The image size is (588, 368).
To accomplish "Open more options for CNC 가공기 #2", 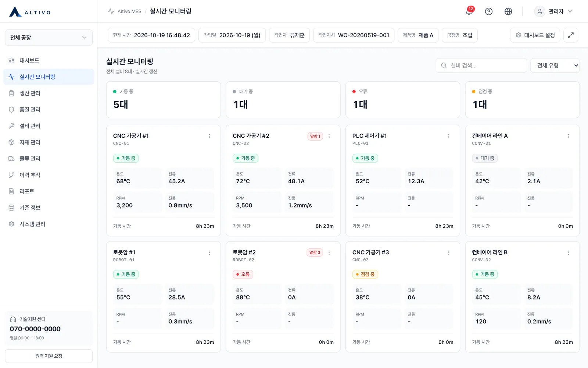I will pos(329,136).
